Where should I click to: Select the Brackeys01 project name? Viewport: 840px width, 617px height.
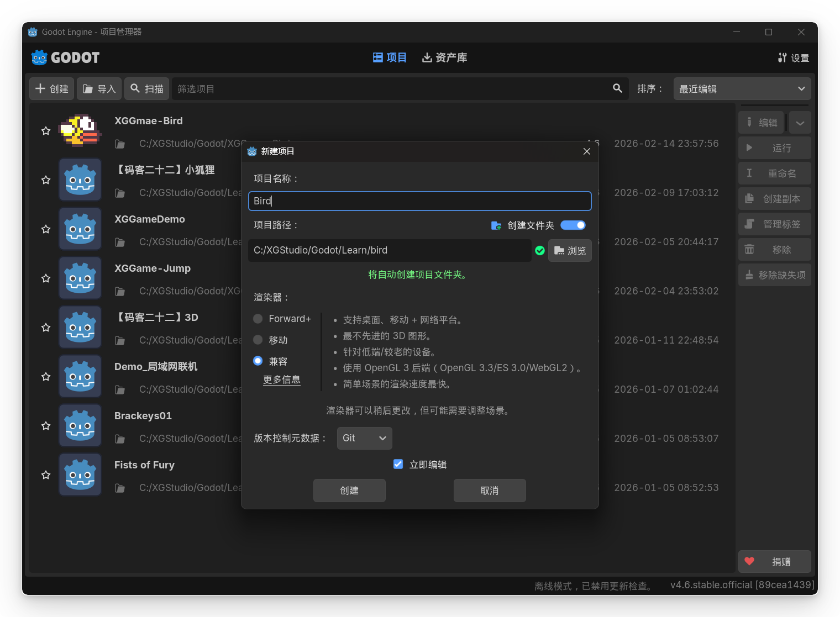[143, 416]
